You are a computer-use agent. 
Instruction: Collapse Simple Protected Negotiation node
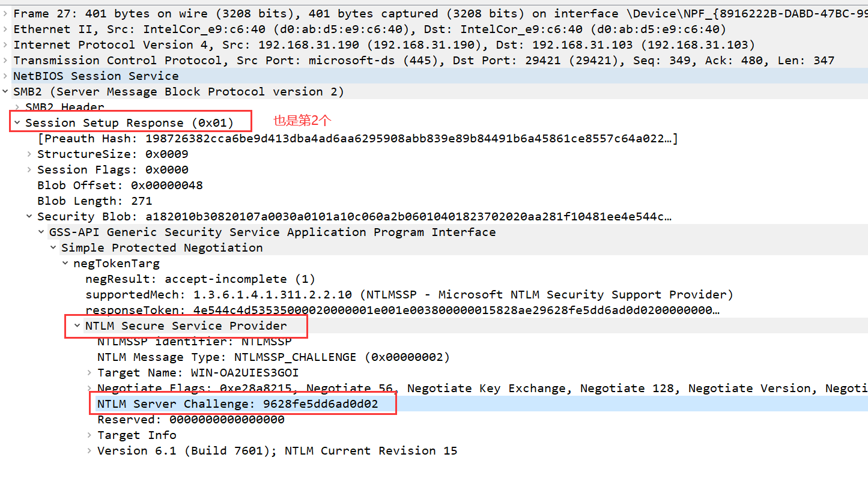click(x=53, y=247)
